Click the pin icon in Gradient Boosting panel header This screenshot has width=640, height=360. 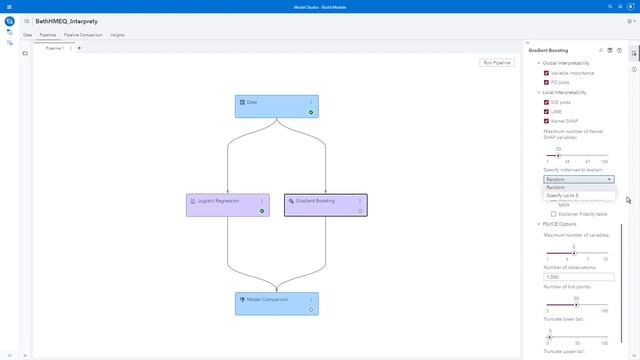point(601,50)
